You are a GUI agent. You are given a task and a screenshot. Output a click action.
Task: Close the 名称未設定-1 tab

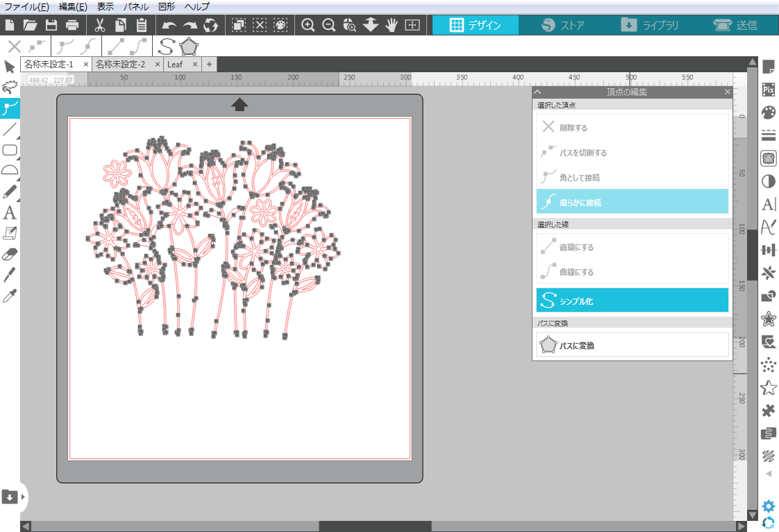[85, 64]
